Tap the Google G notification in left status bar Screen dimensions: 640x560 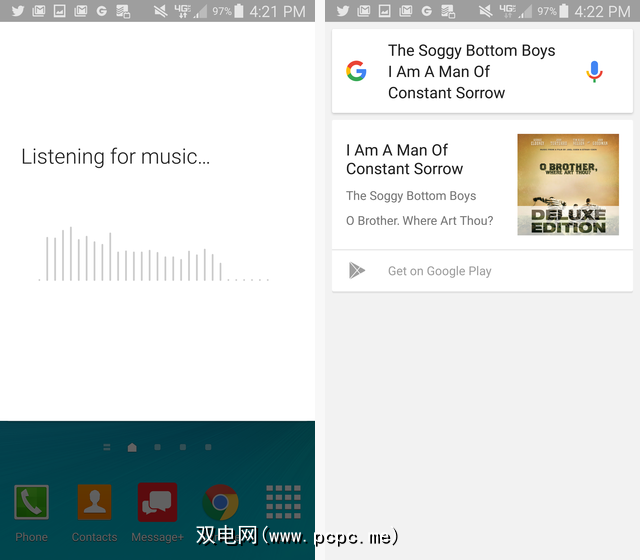tap(101, 11)
